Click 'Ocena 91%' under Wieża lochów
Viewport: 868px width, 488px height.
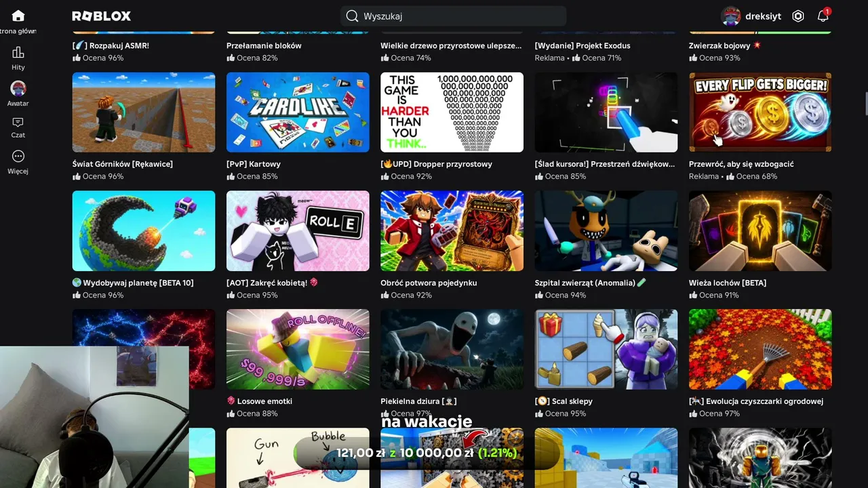[x=715, y=295]
